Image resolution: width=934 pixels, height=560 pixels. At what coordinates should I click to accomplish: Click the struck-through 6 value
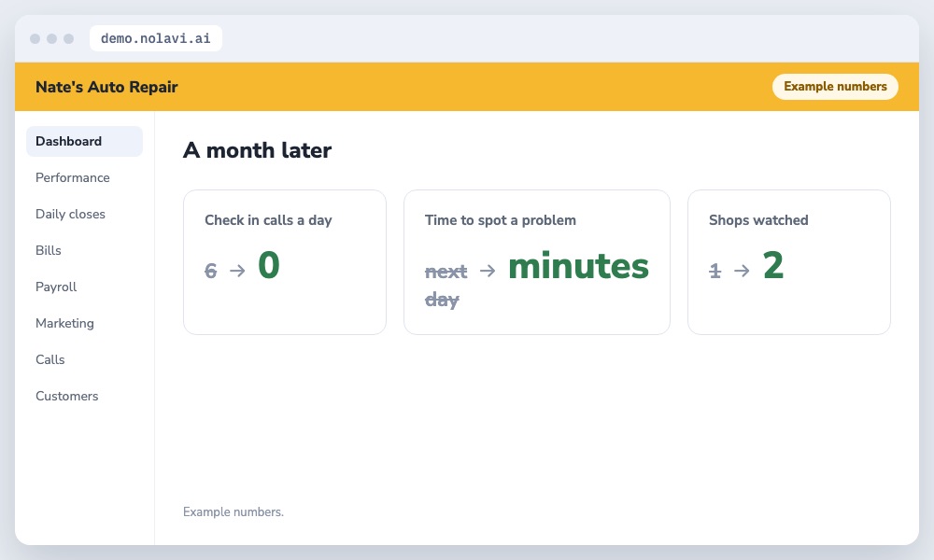coord(211,271)
